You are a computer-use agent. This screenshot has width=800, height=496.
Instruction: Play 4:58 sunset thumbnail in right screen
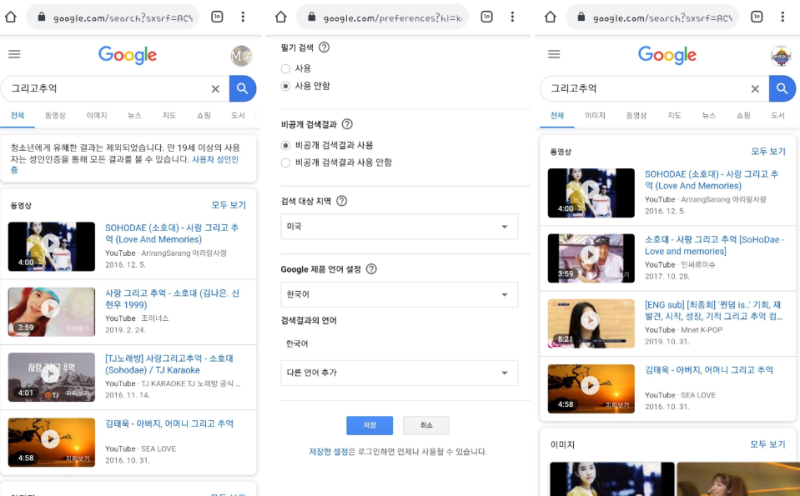click(591, 388)
